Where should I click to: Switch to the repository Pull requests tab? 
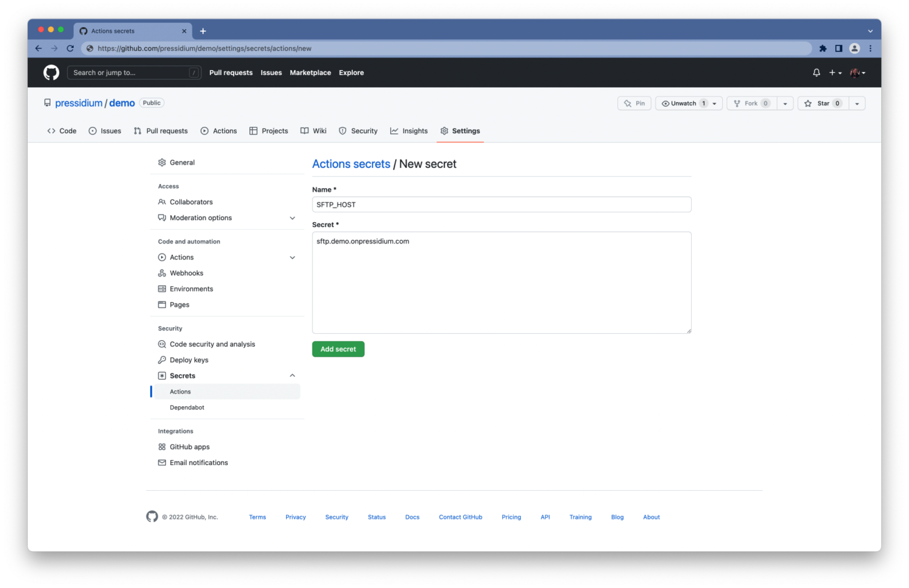[161, 131]
